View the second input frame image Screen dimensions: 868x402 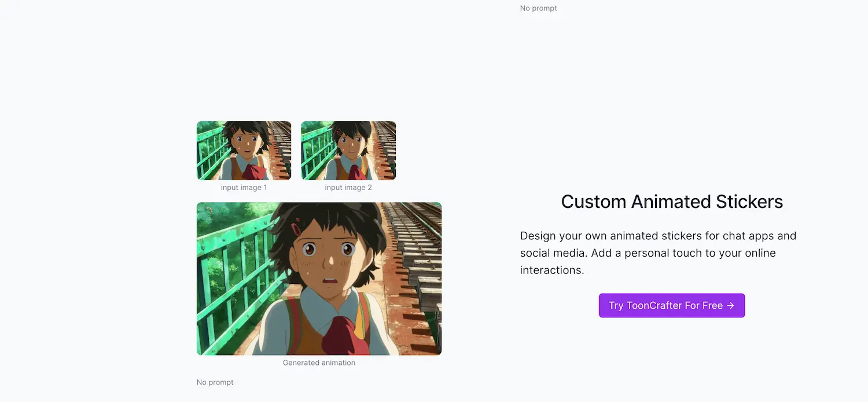pos(348,150)
